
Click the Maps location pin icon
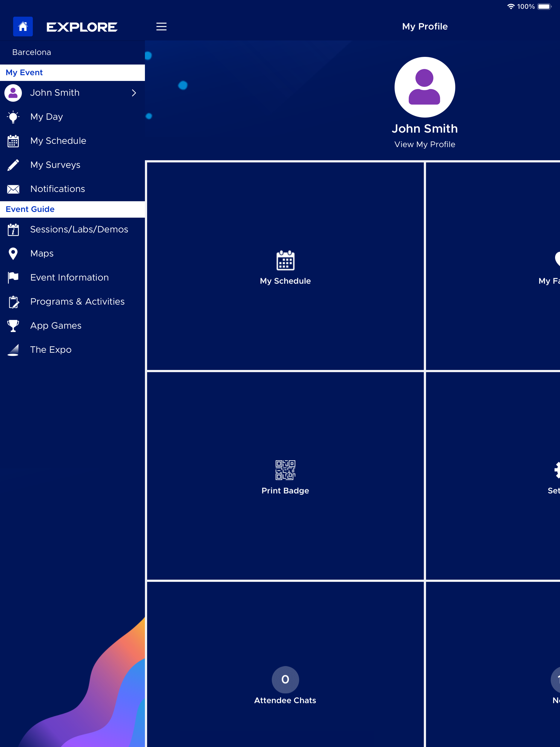(x=13, y=254)
